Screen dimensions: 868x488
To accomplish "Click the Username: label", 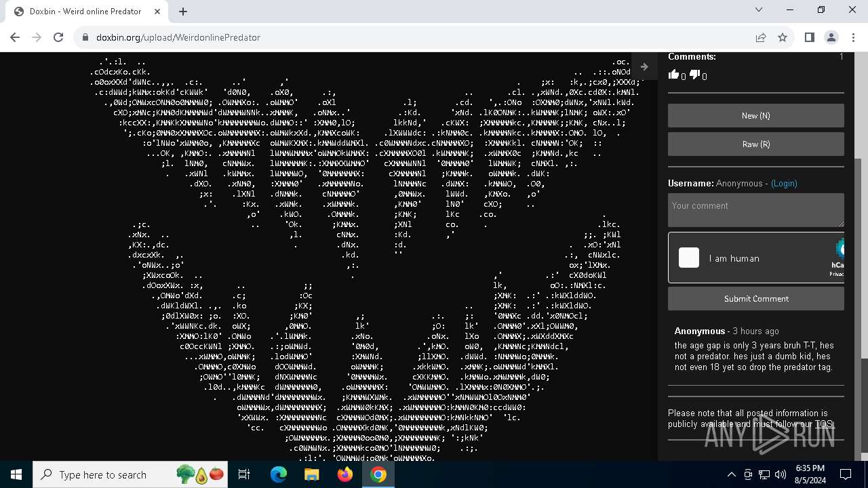I will click(691, 184).
